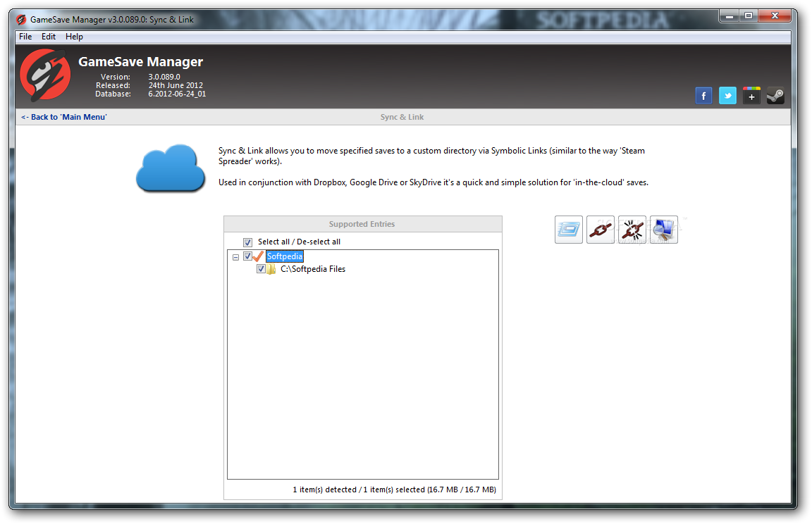Go back to 'Main Menu' link
This screenshot has height=524, width=812.
pos(63,117)
